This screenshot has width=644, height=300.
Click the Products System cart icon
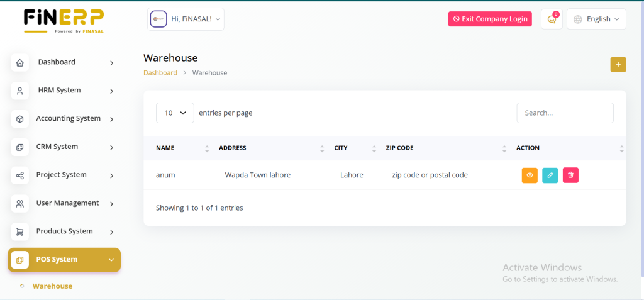click(x=20, y=231)
